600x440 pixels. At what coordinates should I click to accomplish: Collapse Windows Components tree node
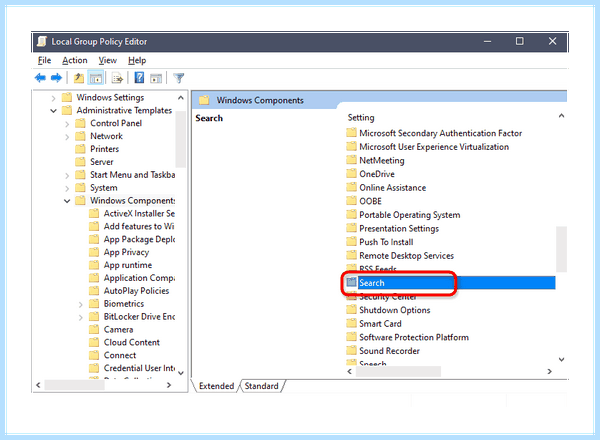pos(67,201)
